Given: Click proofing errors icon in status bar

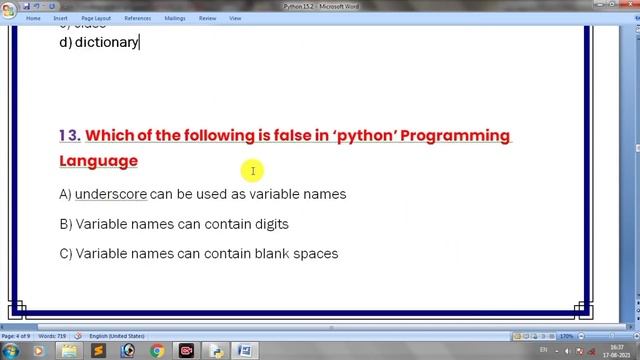Looking at the screenshot, I should pyautogui.click(x=78, y=336).
